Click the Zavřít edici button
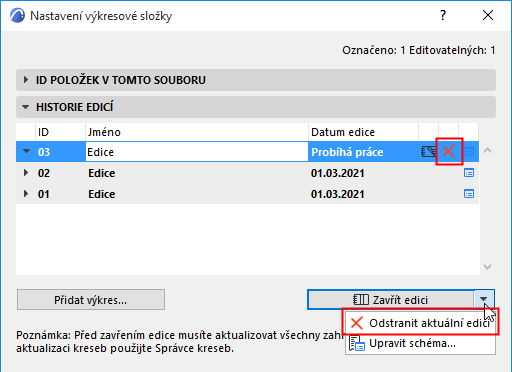Screen dimensions: 512x372 390,300
